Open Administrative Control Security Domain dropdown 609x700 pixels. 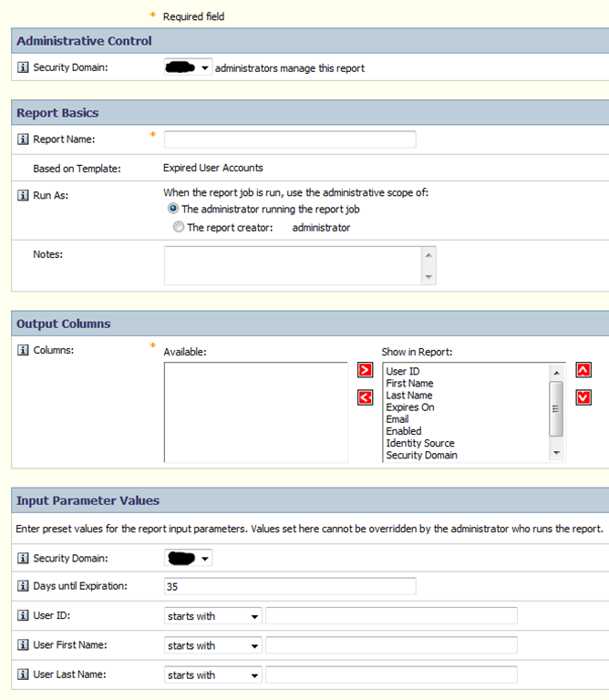188,67
